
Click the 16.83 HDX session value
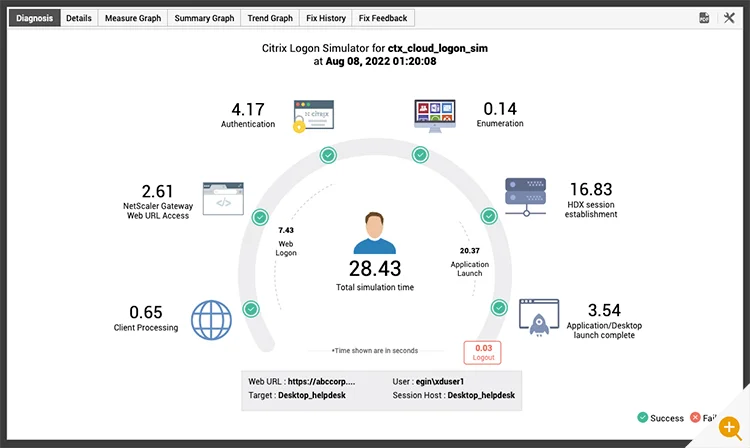click(591, 189)
